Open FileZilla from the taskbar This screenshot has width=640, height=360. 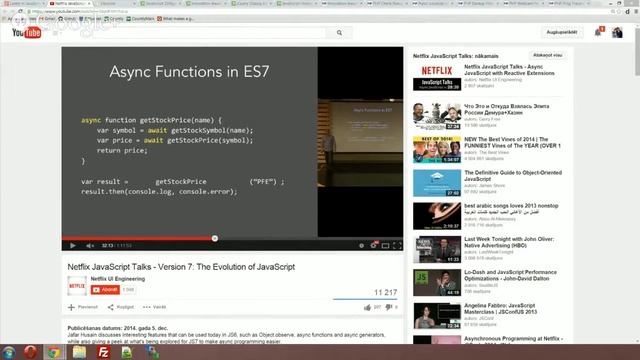point(103,352)
